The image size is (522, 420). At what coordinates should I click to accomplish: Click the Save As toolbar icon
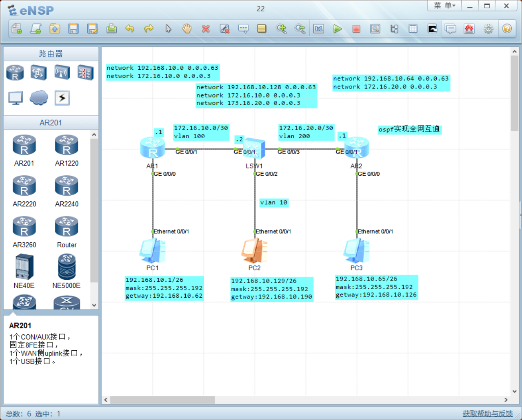93,29
